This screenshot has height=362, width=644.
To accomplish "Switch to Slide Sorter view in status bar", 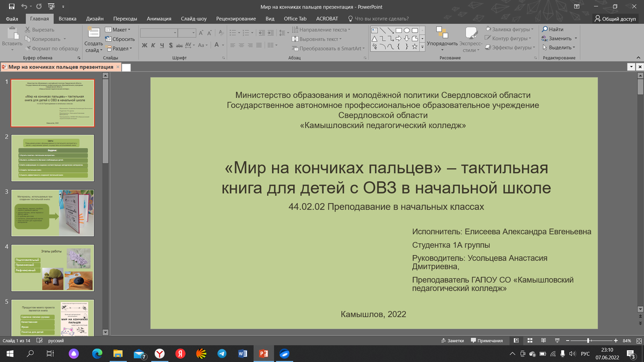I will 530,341.
